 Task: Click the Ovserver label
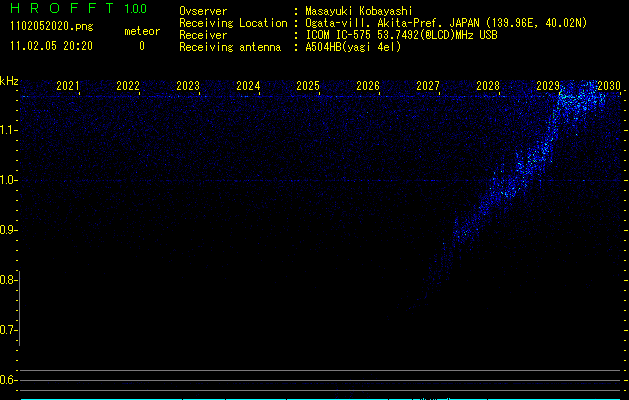203,11
